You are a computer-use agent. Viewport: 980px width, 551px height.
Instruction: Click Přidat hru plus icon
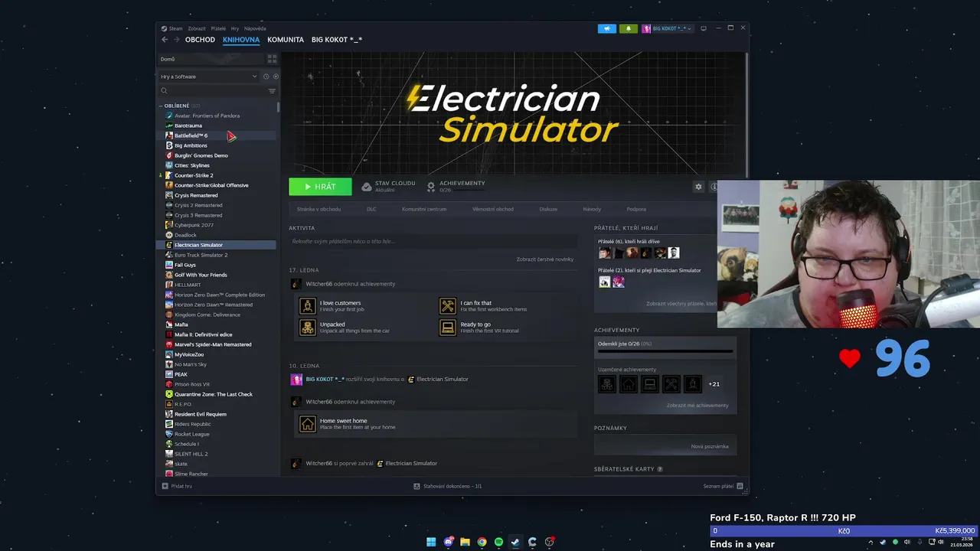click(165, 486)
